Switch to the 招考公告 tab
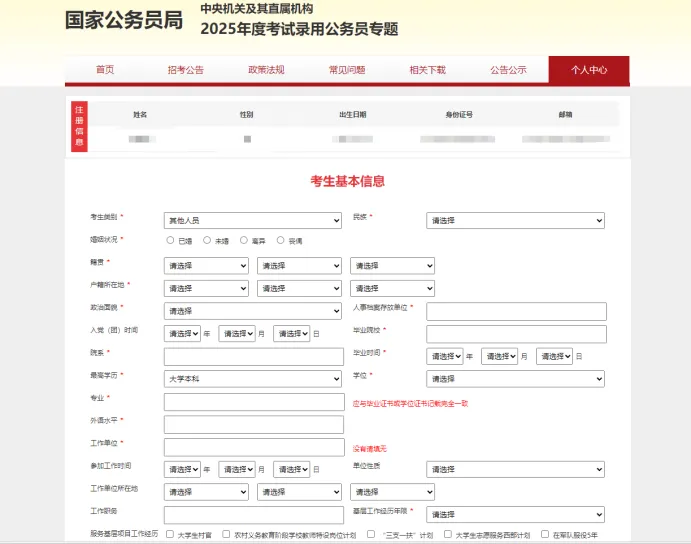This screenshot has height=544, width=691. coord(185,70)
